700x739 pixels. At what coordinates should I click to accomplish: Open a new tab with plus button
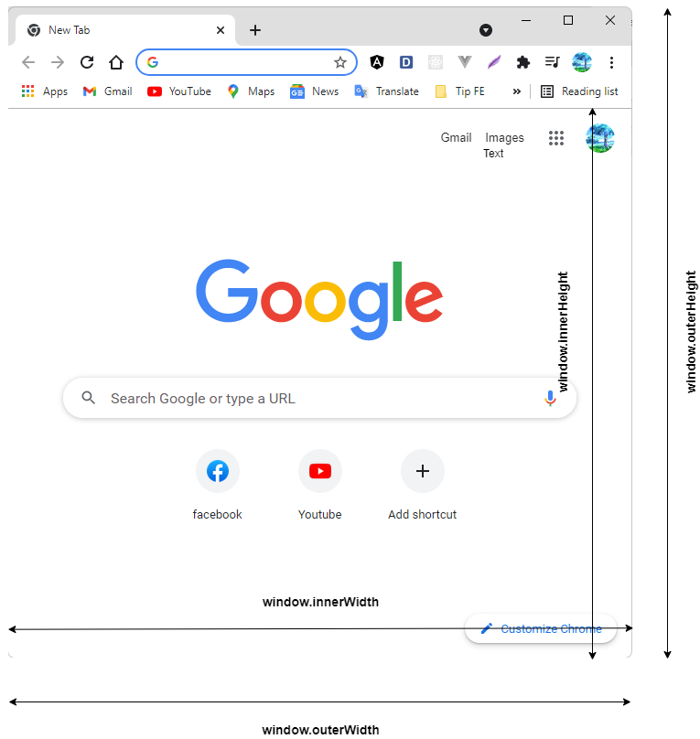pos(255,30)
